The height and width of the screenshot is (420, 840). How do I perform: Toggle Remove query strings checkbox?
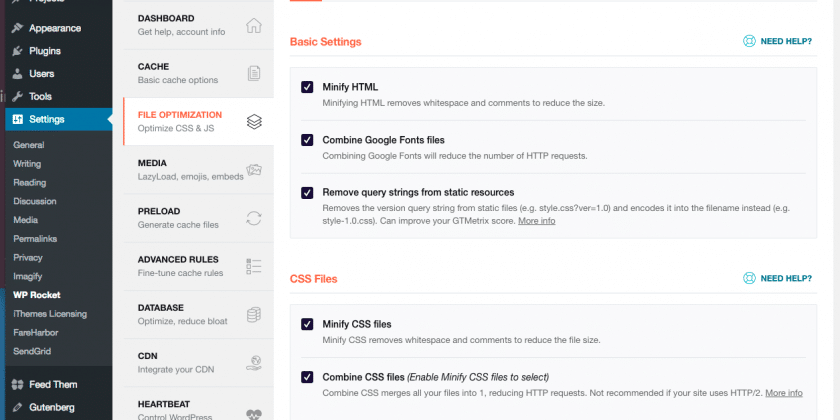[x=307, y=192]
